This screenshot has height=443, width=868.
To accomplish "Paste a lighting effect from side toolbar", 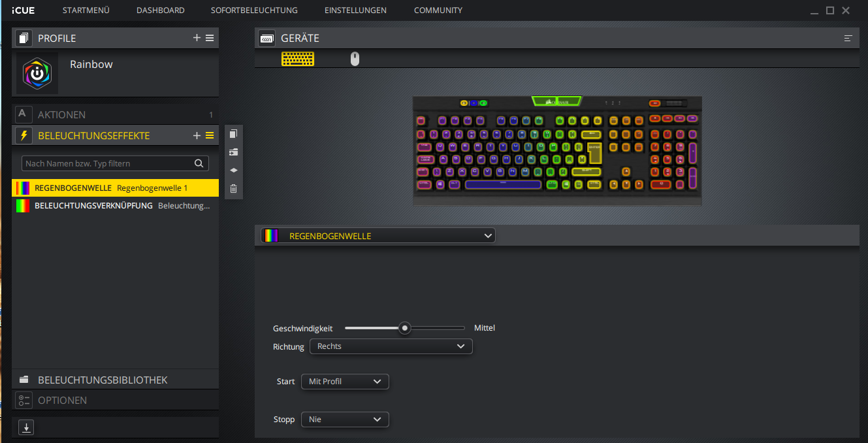I will pos(233,152).
